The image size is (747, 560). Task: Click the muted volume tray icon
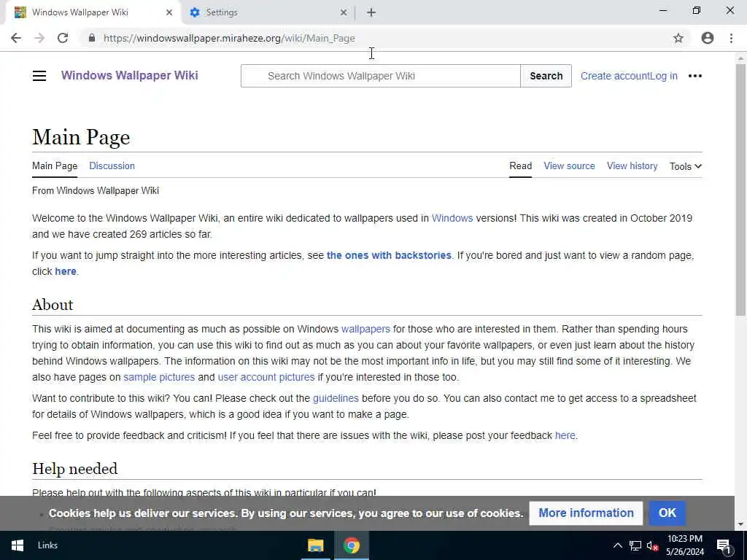point(653,545)
